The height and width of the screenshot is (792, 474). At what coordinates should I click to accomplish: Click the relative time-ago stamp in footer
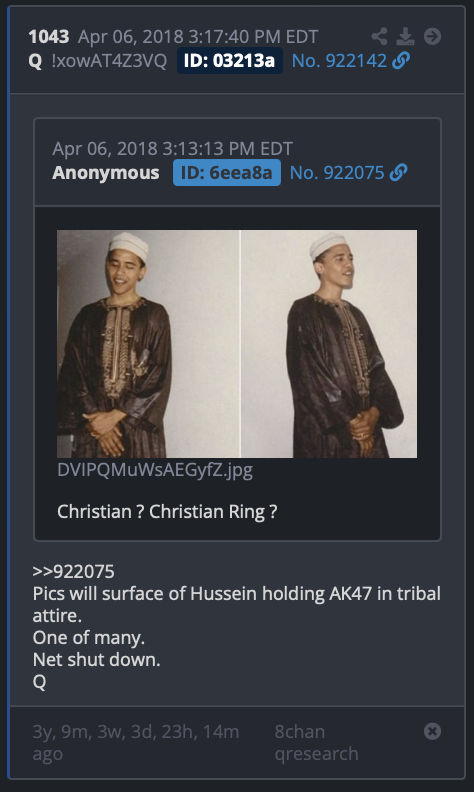pos(135,742)
